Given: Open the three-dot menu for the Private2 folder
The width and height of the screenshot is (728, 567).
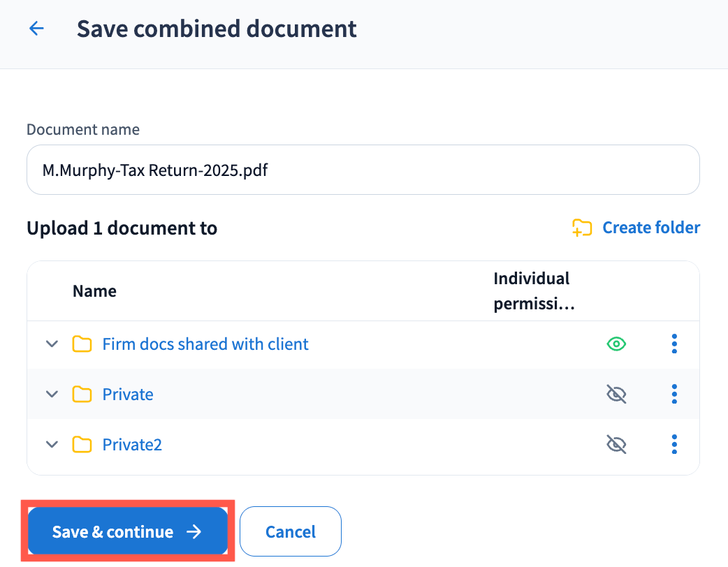Looking at the screenshot, I should (x=674, y=445).
